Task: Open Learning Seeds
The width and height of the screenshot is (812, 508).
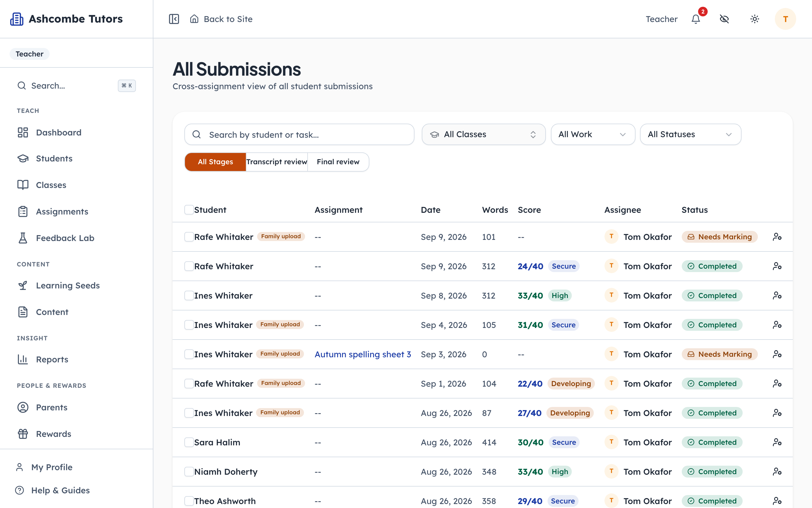Action: tap(76, 285)
